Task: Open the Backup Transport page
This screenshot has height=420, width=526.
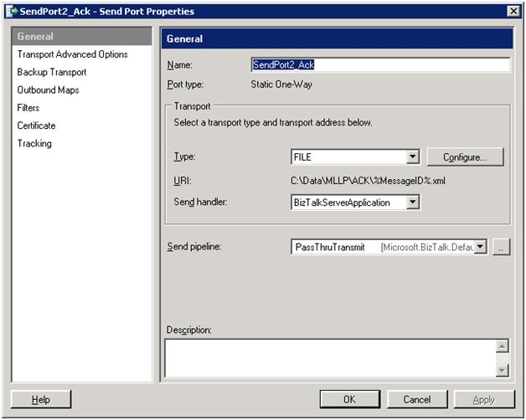Action: (52, 72)
